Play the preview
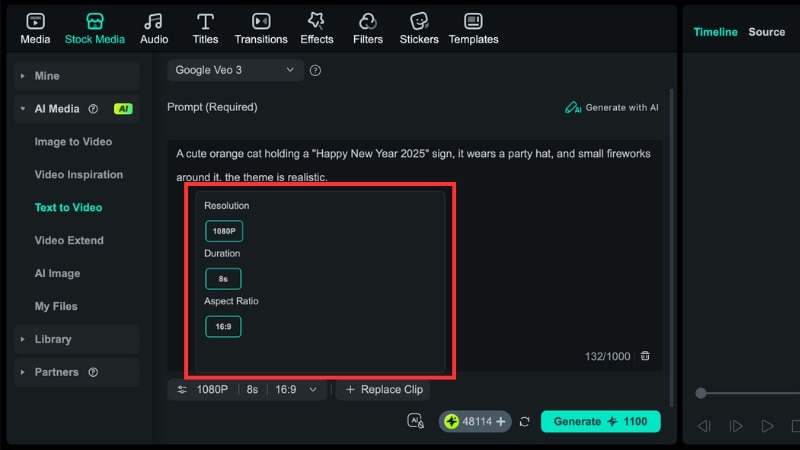This screenshot has width=800, height=450. (767, 426)
